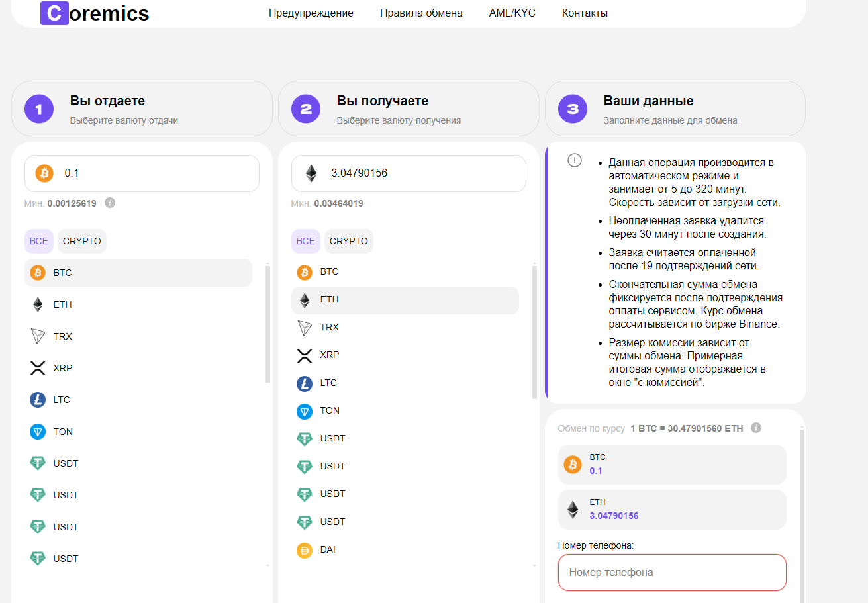Image resolution: width=868 pixels, height=603 pixels.
Task: Choose TRX icon in give list
Action: tap(38, 336)
